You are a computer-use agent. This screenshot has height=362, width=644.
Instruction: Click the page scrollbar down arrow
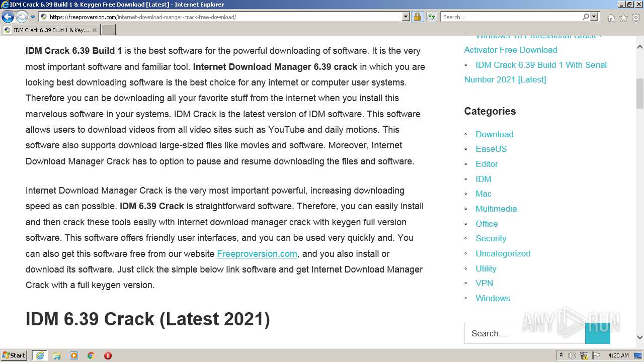tap(640, 337)
